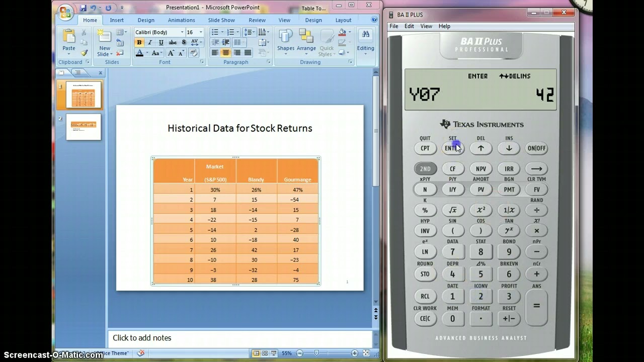Save the presentation from Quick Access toolbar
This screenshot has width=644, height=362.
coord(83,8)
